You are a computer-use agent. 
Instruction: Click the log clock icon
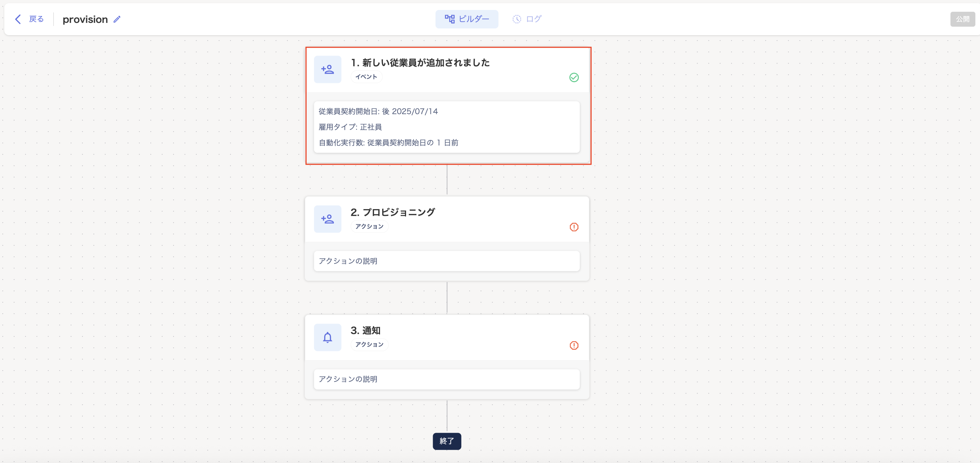(x=517, y=19)
